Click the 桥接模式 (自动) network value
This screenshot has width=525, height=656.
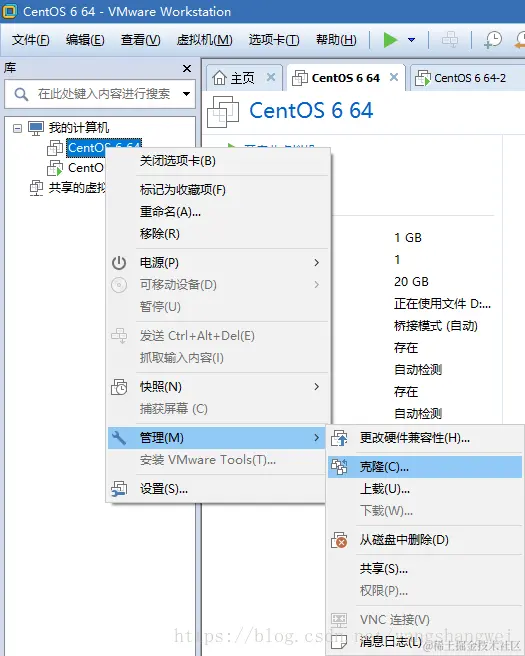point(435,325)
